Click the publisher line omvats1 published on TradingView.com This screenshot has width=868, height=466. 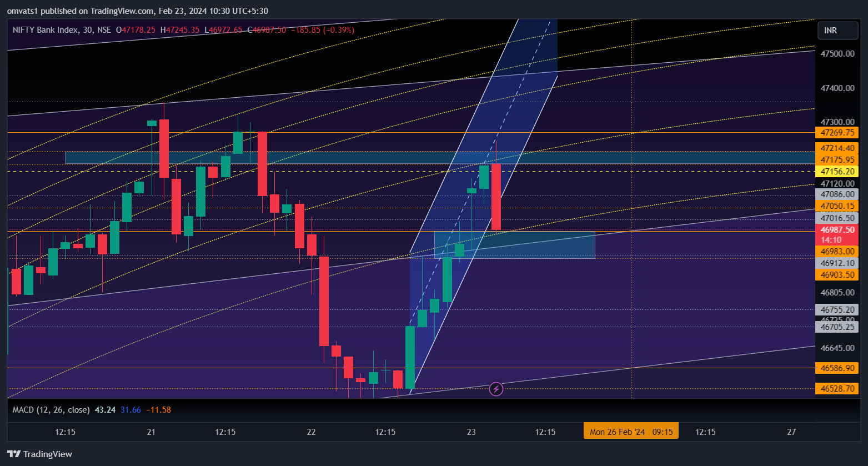coord(138,11)
